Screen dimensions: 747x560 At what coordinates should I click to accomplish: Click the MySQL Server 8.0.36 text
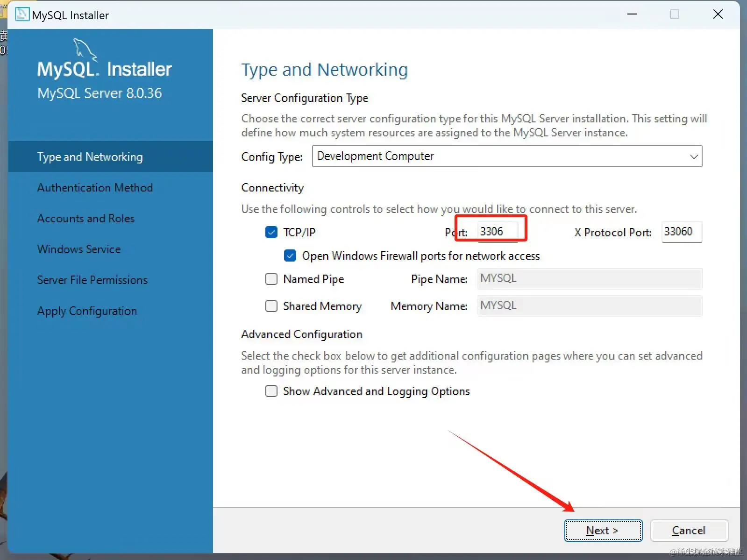pyautogui.click(x=100, y=93)
